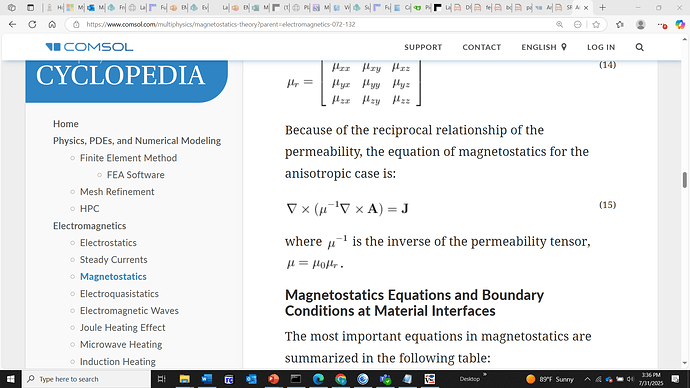
Task: Click the page vertical scrollbar thumb
Action: tap(684, 180)
